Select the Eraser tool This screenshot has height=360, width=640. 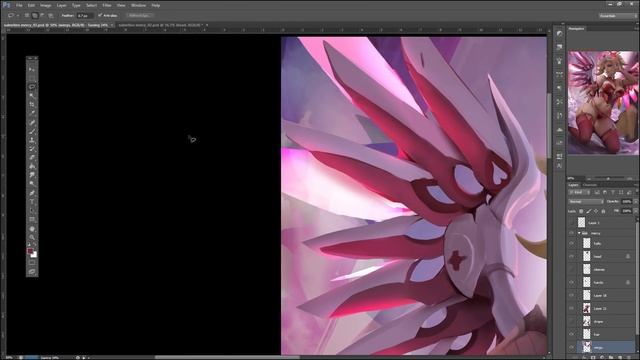point(32,158)
